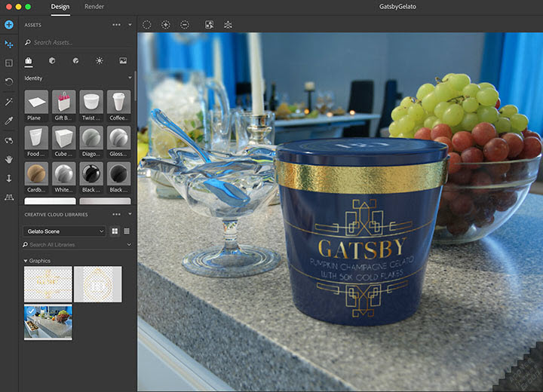Collapse the Identity assets section
Image resolution: width=543 pixels, height=392 pixels.
(130, 78)
